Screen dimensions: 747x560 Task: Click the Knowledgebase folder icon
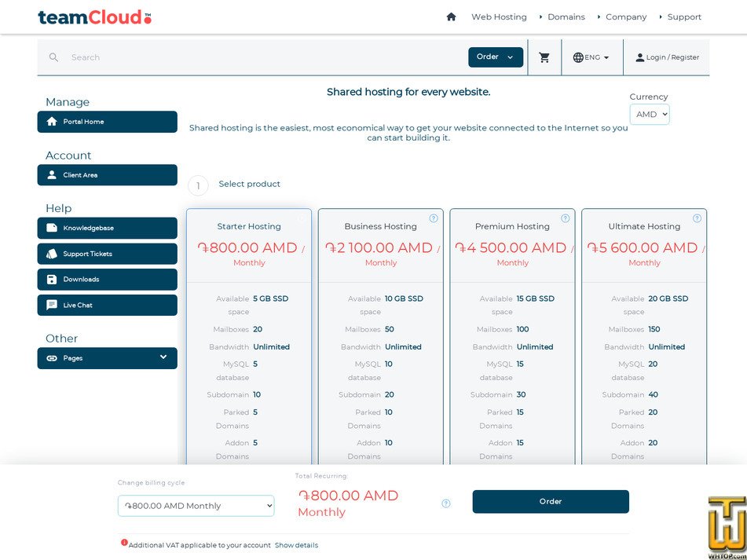point(52,228)
